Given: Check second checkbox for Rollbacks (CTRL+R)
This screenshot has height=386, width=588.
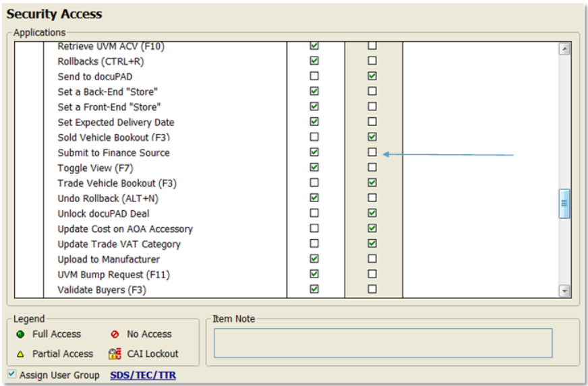Looking at the screenshot, I should click(372, 61).
